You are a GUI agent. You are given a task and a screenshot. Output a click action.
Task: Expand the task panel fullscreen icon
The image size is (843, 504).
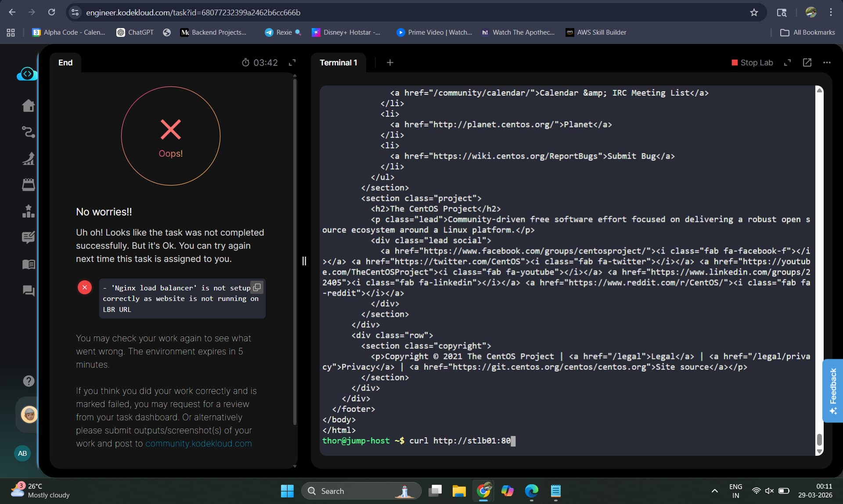(292, 63)
